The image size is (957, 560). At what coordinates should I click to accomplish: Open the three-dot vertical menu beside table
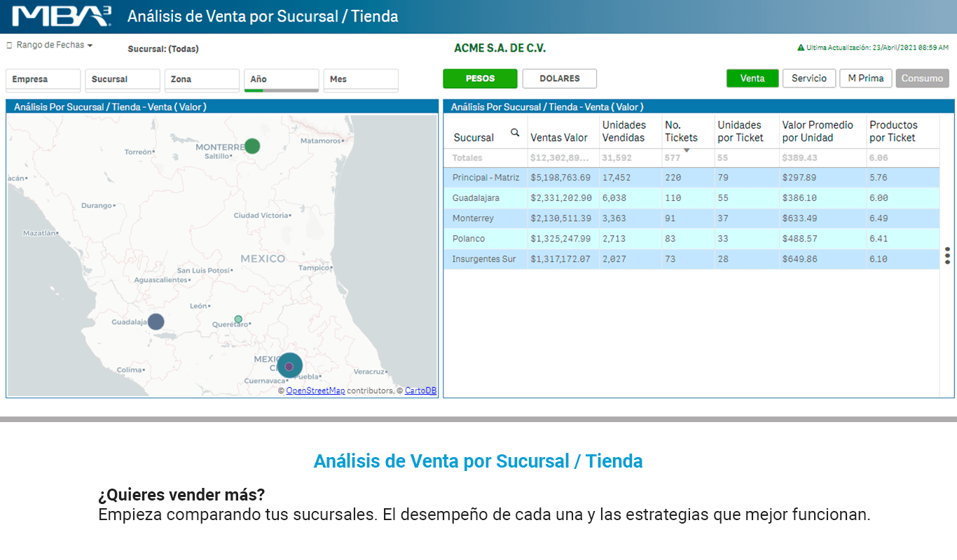pyautogui.click(x=947, y=255)
